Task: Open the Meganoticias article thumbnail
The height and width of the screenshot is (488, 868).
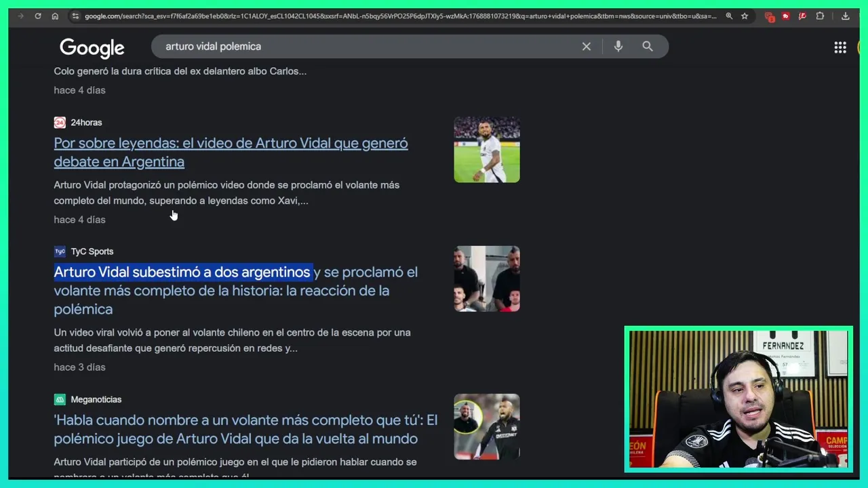Action: click(x=487, y=427)
